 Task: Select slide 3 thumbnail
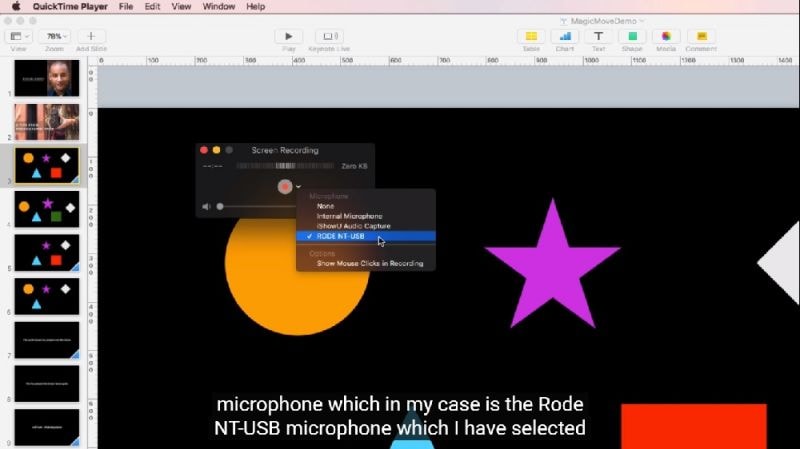point(47,166)
